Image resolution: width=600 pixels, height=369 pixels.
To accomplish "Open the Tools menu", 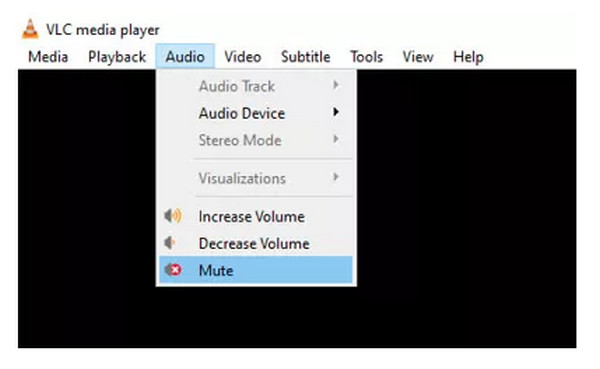I will 366,57.
